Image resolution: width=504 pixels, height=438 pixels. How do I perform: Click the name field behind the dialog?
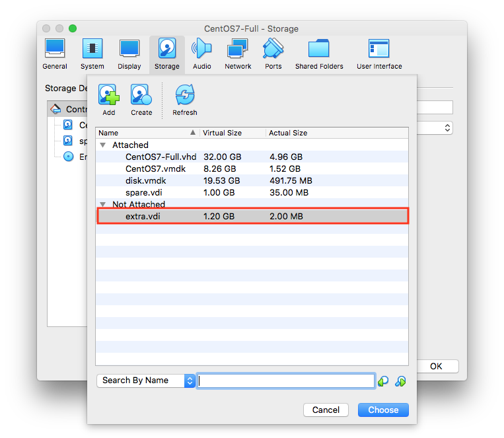[x=435, y=107]
